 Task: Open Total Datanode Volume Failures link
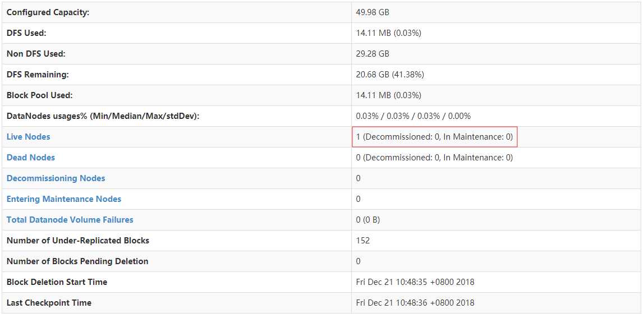(x=70, y=220)
